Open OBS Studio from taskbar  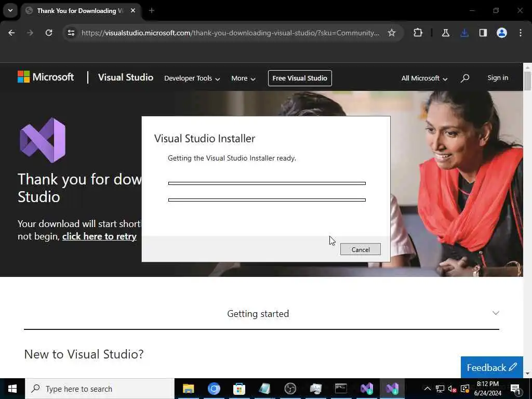coord(290,389)
